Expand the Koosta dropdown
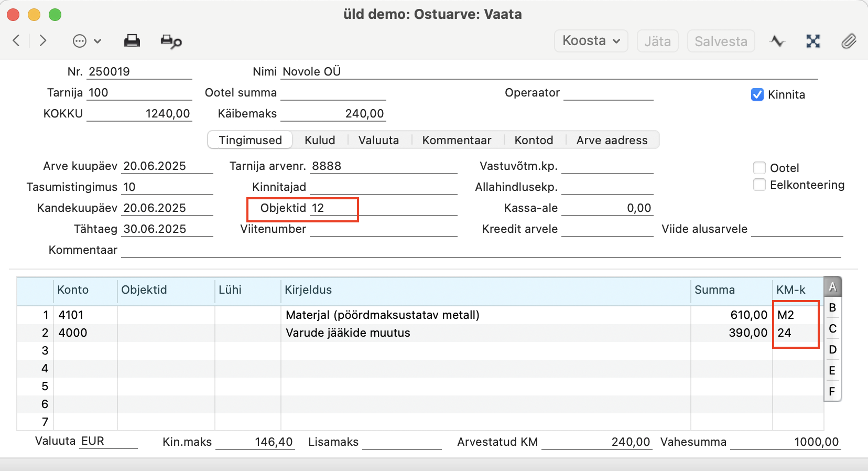The height and width of the screenshot is (471, 868). click(x=591, y=41)
